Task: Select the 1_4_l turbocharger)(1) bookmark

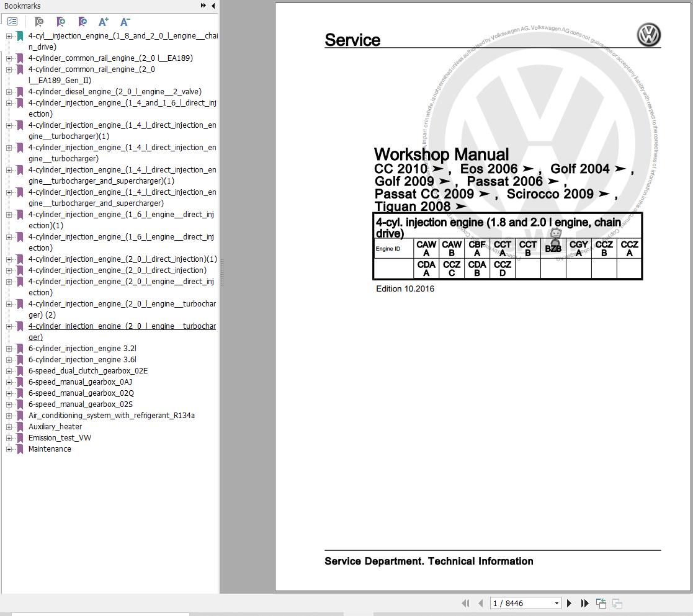Action: (x=122, y=130)
